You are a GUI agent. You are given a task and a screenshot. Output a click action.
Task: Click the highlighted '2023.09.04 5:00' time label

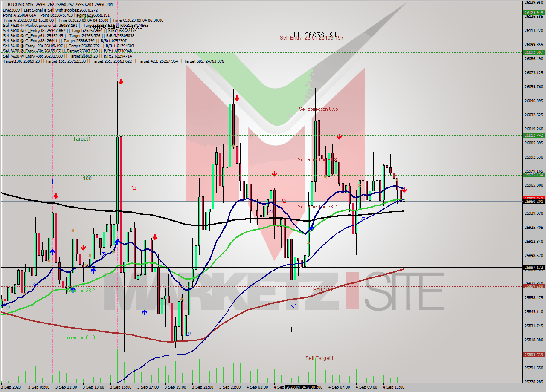301,387
